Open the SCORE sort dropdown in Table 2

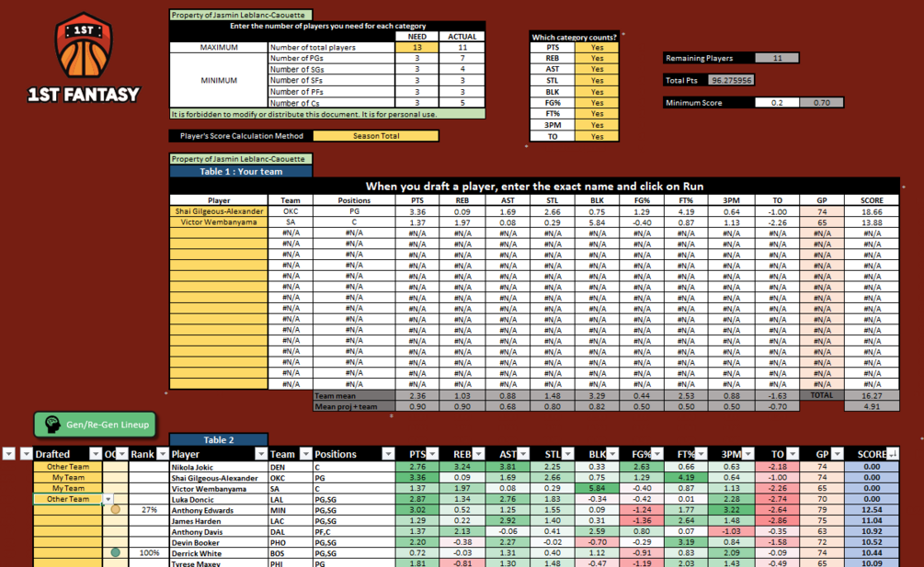(893, 454)
